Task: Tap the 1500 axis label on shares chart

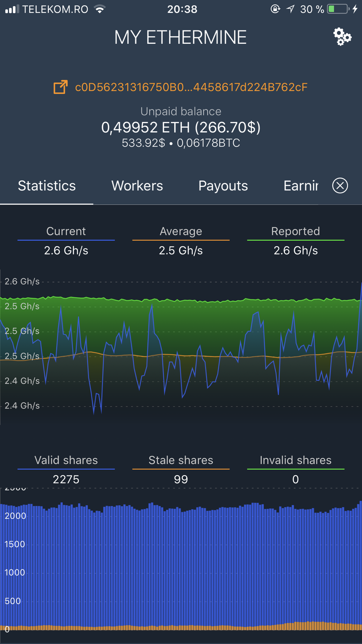Action: coord(14,544)
